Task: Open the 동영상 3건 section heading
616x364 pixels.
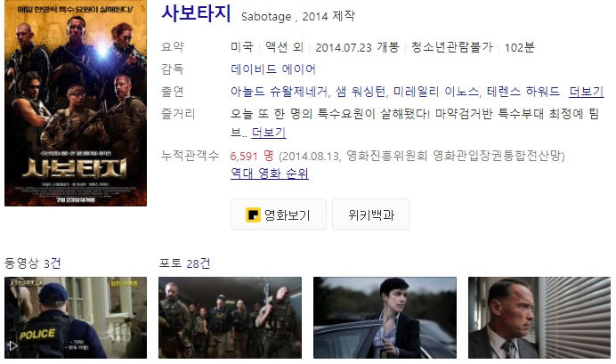Action: (x=33, y=263)
